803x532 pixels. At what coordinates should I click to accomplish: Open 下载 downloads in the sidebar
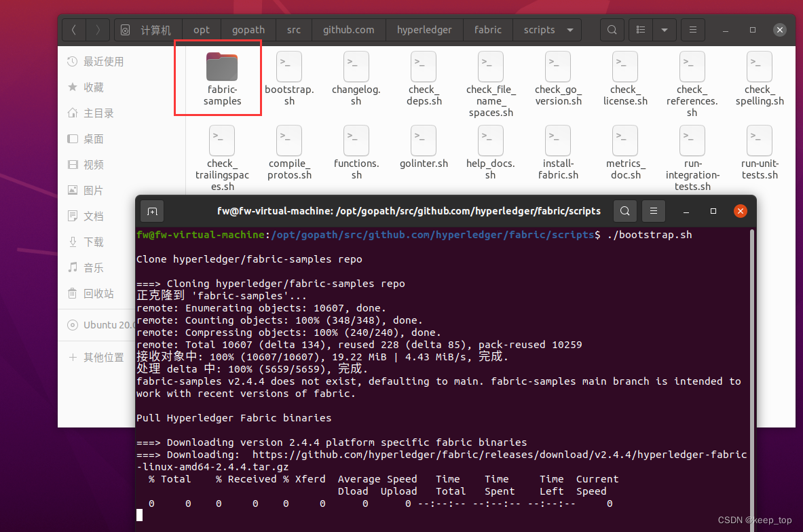coord(96,242)
